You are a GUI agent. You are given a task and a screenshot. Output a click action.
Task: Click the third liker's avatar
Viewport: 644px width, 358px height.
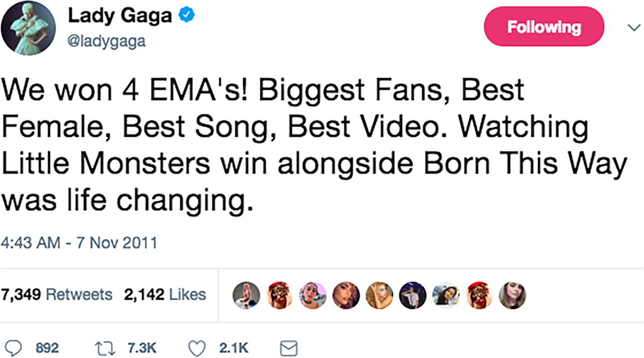pyautogui.click(x=313, y=295)
